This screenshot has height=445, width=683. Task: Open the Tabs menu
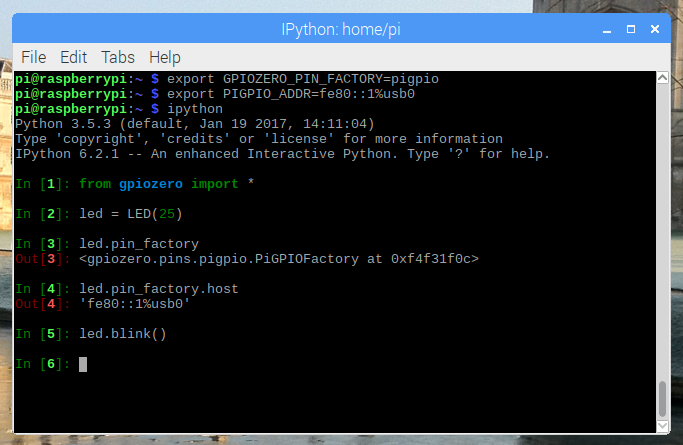[x=118, y=57]
